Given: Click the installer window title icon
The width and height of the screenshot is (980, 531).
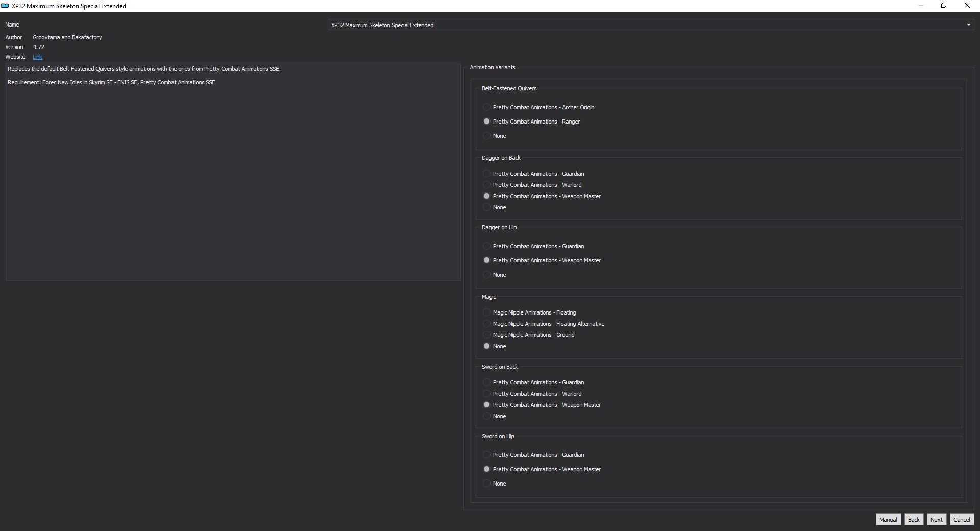Looking at the screenshot, I should (x=5, y=6).
